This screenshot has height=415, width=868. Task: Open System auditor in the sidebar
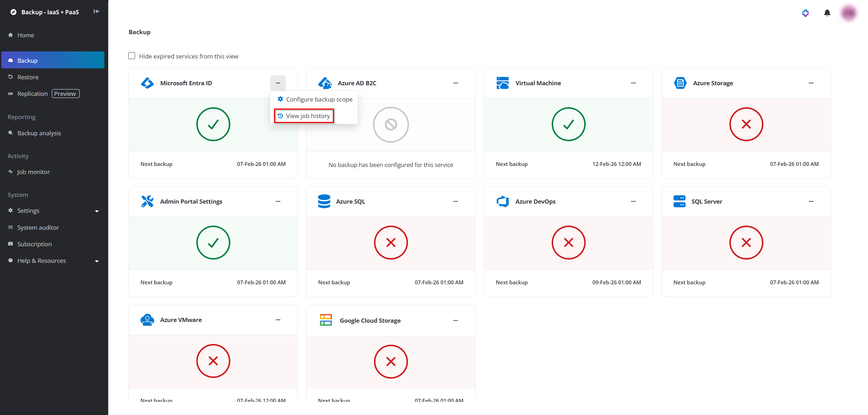coord(53,228)
